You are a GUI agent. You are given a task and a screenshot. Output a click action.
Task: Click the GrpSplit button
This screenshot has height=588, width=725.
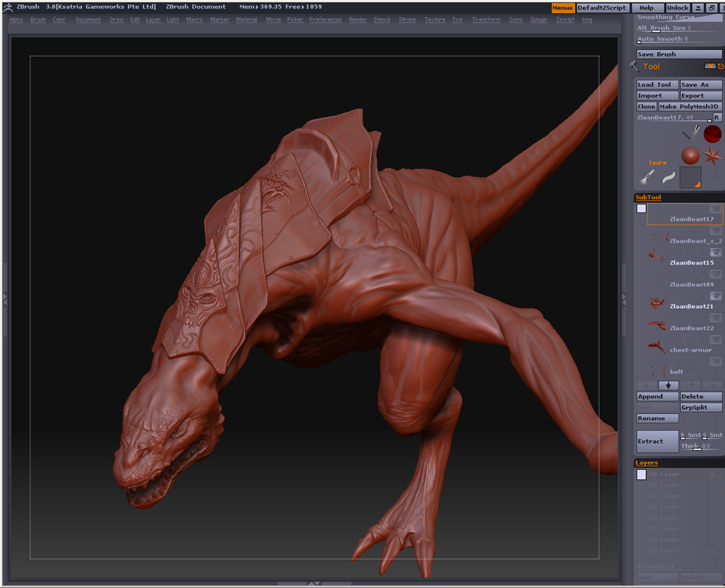coord(701,407)
